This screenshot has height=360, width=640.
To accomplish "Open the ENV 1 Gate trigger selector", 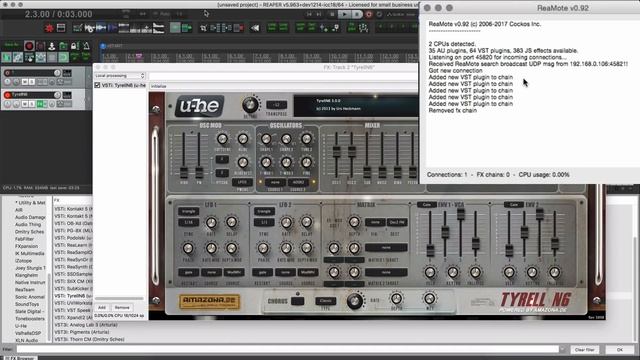I will [x=427, y=204].
